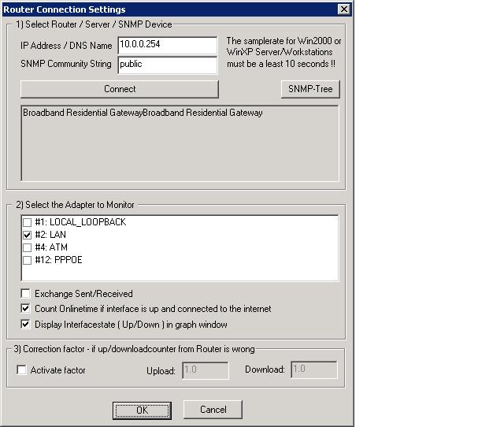Select the '#4: ATM' list label
Image resolution: width=504 pixels, height=427 pixels.
click(x=51, y=247)
